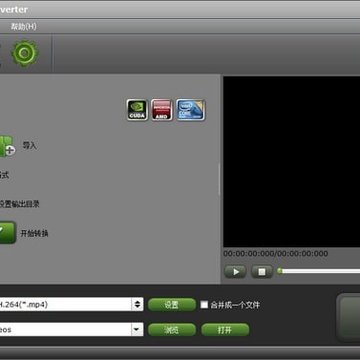
Task: Click the 设置 button
Action: click(x=172, y=305)
